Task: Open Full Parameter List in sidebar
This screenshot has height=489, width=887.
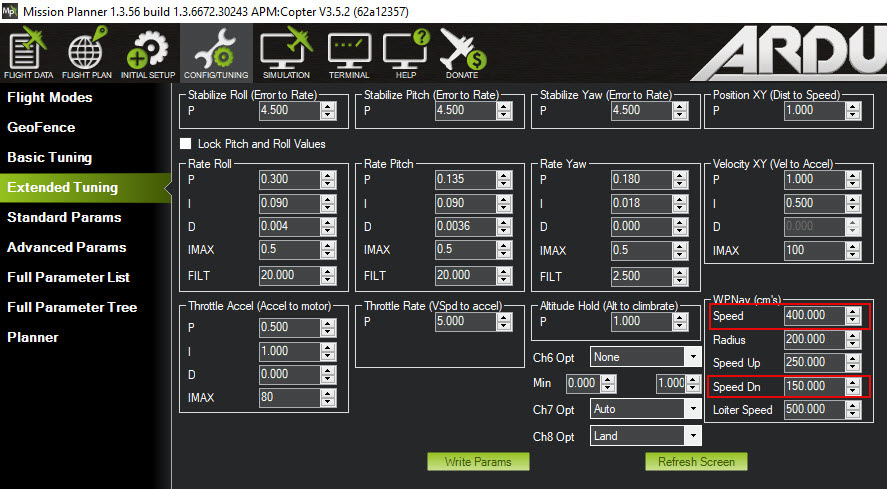Action: pyautogui.click(x=68, y=277)
